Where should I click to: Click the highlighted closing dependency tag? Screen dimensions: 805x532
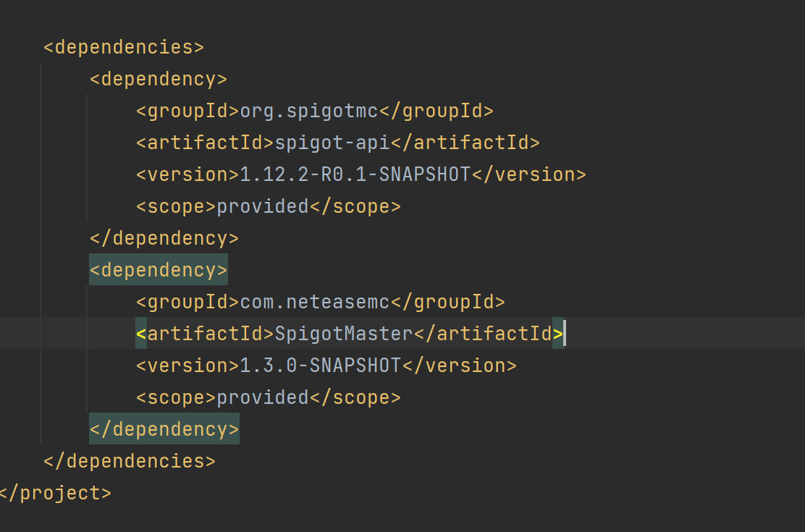164,429
